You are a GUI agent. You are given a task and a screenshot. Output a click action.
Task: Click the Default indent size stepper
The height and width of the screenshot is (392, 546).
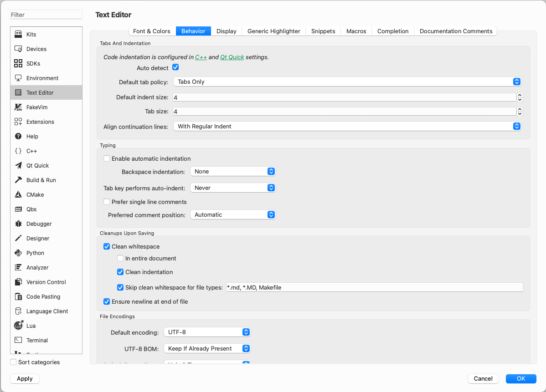tap(520, 97)
